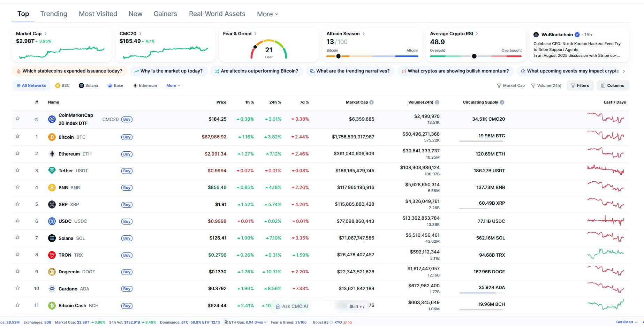This screenshot has width=644, height=326.
Task: Click the Solana network filter icon
Action: pos(81,86)
